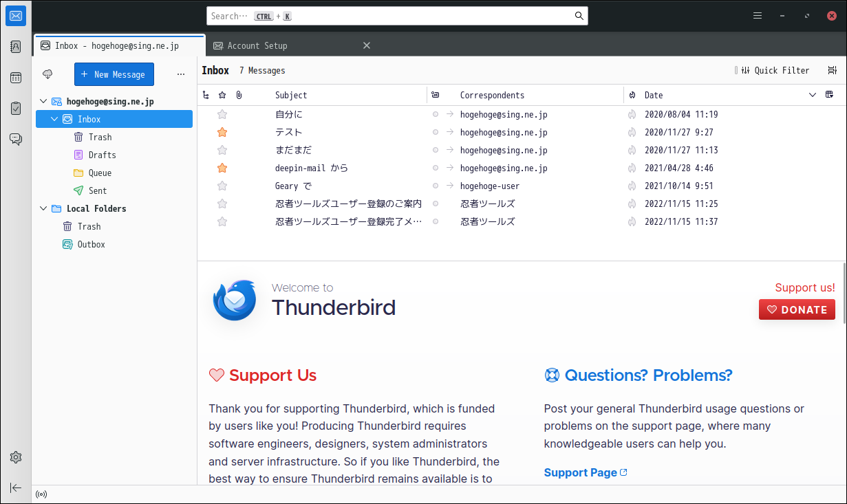Open the account's Trash folder
Screen dimensions: 847x504
click(x=100, y=137)
